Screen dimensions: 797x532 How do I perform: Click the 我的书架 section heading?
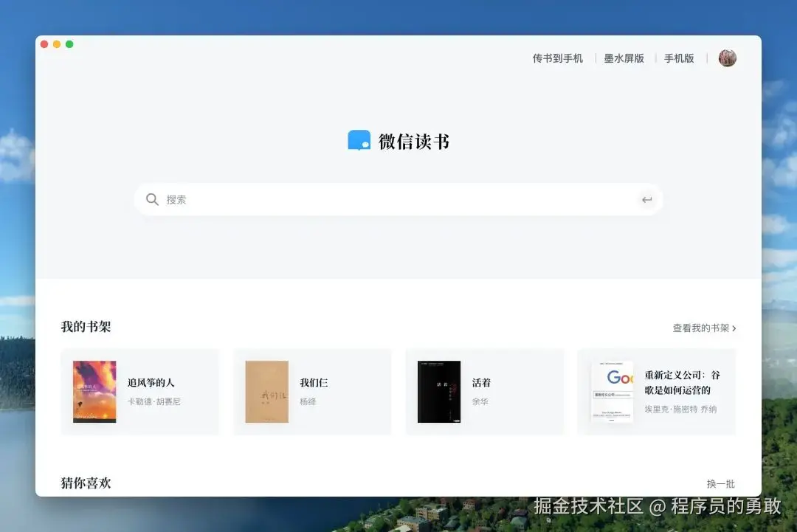click(86, 326)
